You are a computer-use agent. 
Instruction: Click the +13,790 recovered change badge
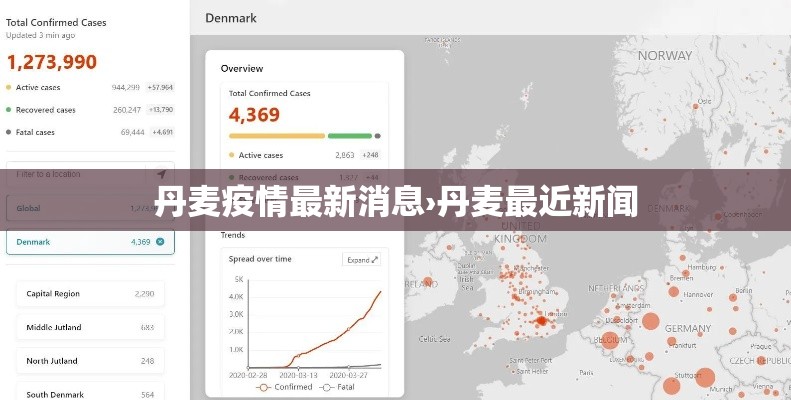click(x=160, y=109)
